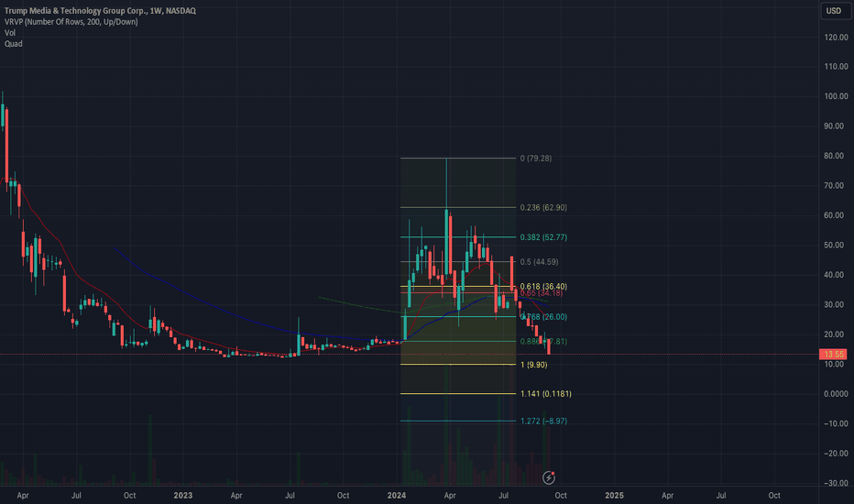Click the 2024 label on time axis

coord(397,495)
